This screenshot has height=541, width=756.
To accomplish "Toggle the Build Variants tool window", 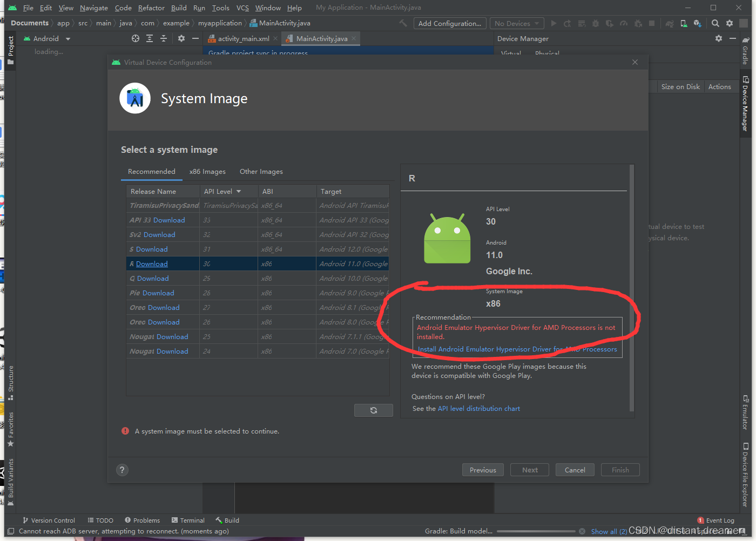I will (10, 482).
